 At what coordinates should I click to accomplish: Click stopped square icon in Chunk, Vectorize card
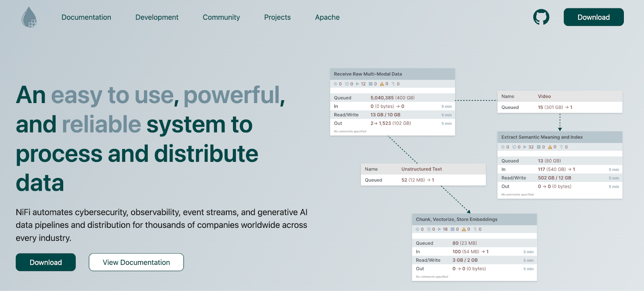pos(452,229)
